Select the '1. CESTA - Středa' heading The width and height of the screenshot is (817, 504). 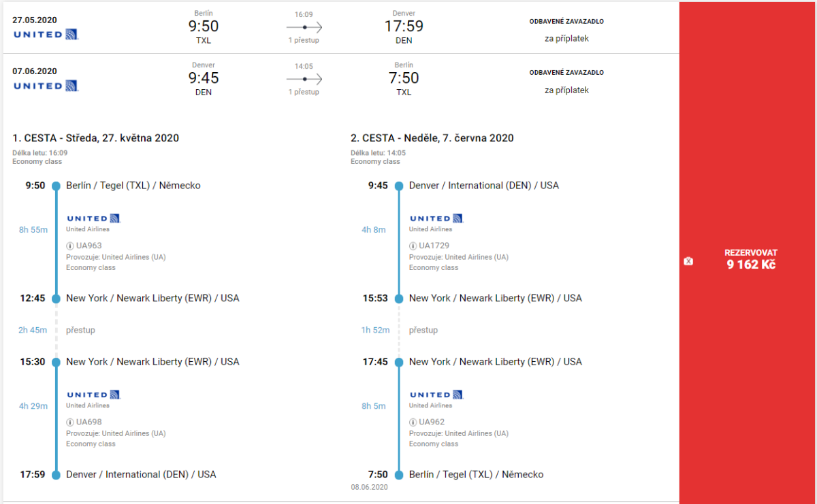[95, 138]
